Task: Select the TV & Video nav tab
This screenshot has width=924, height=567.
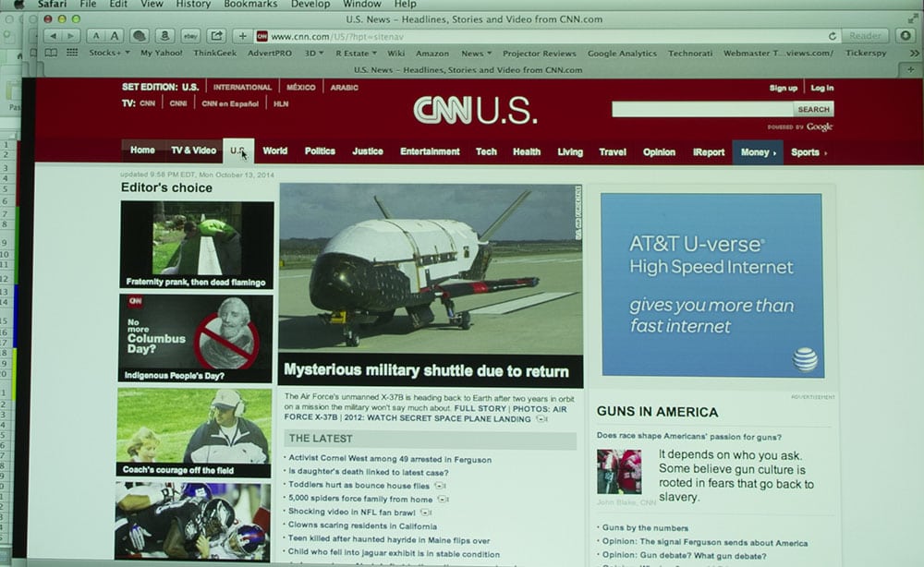Action: (193, 151)
